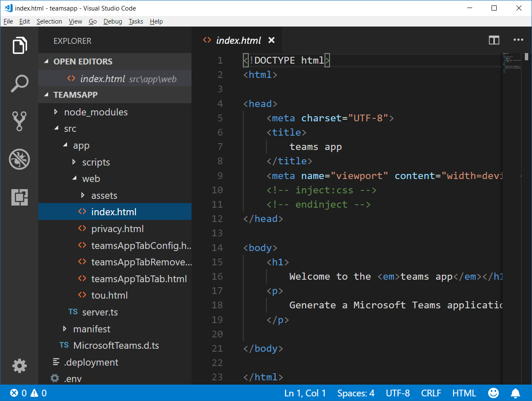Change language mode via HTML
532x401 pixels.
click(464, 393)
